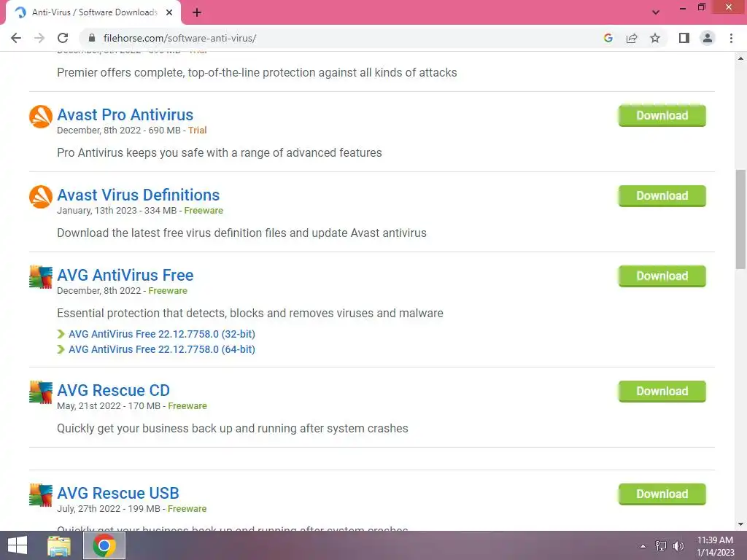Open AVG AntiVirus Free 32-bit version link
This screenshot has width=747, height=560.
click(161, 334)
